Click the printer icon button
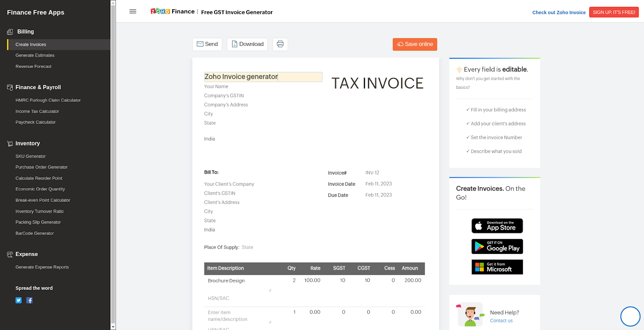The height and width of the screenshot is (330, 644). pos(280,44)
